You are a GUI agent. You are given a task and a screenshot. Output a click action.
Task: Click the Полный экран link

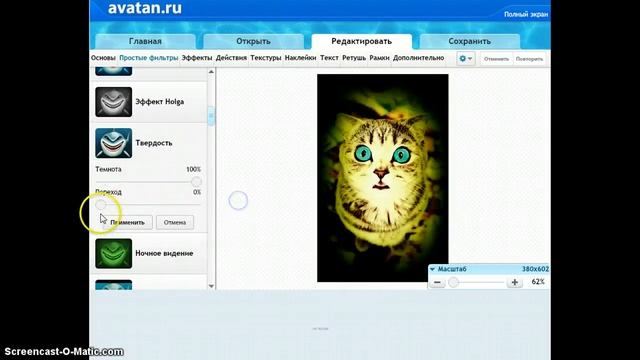click(526, 14)
